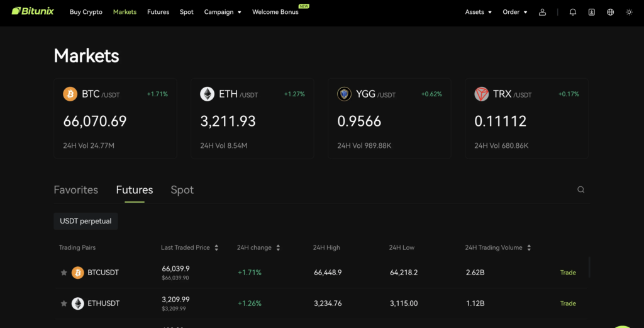Image resolution: width=644 pixels, height=328 pixels.
Task: Expand the Assets dropdown
Action: tap(478, 12)
